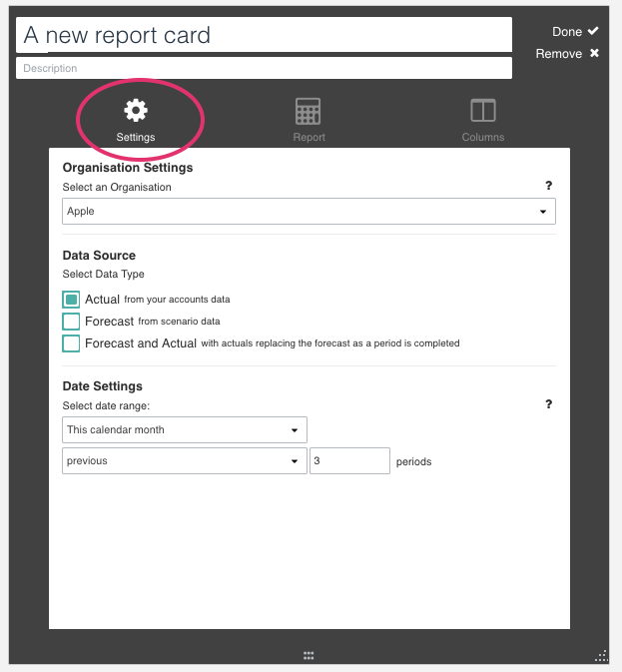Expand the This calendar month dropdown
The height and width of the screenshot is (672, 622).
[x=185, y=429]
